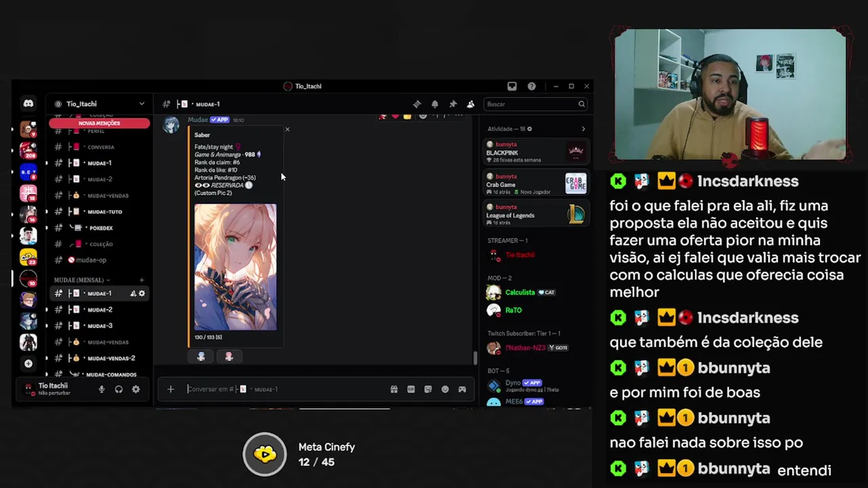Open apps game controller icon
The height and width of the screenshot is (488, 868).
(x=462, y=389)
